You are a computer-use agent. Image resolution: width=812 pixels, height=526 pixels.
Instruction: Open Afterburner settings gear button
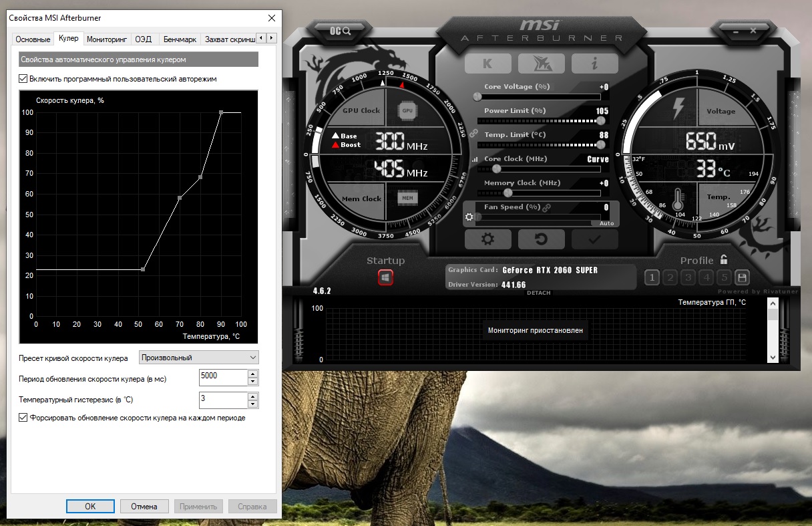[487, 239]
